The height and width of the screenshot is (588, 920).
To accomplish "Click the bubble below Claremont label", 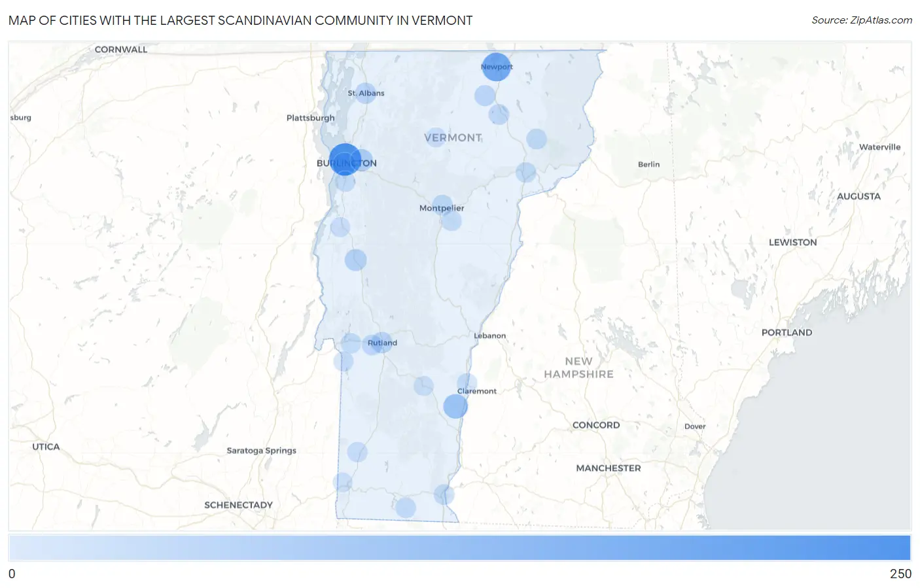I will click(x=455, y=406).
